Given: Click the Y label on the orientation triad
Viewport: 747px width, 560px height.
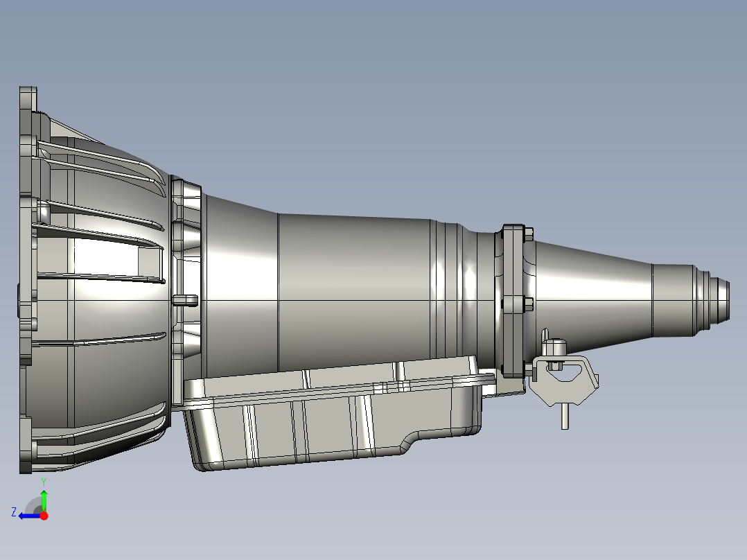Looking at the screenshot, I should (44, 480).
